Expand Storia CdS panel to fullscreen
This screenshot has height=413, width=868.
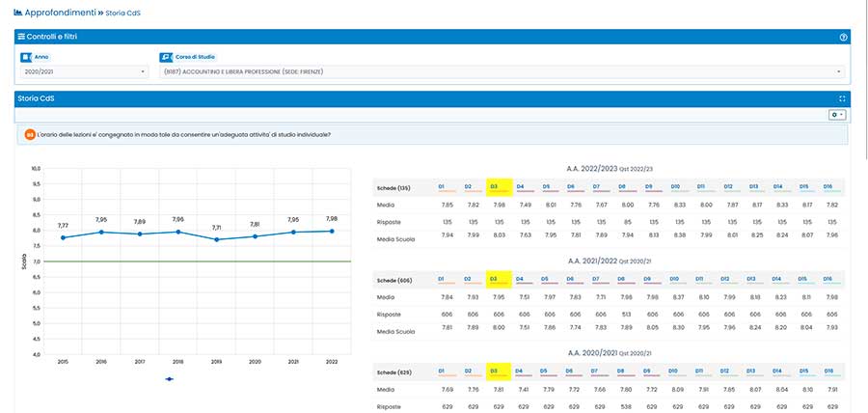[843, 98]
